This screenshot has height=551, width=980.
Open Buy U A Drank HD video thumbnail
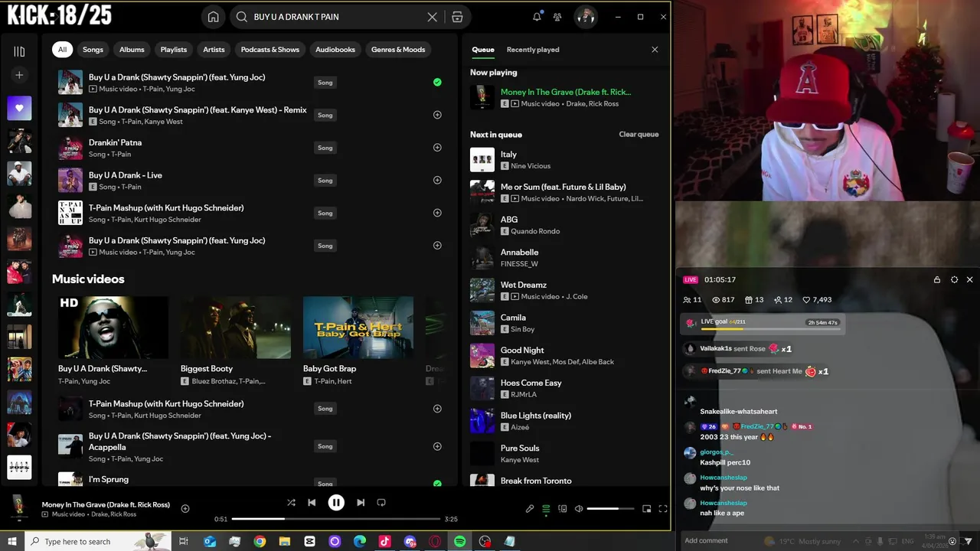(113, 328)
